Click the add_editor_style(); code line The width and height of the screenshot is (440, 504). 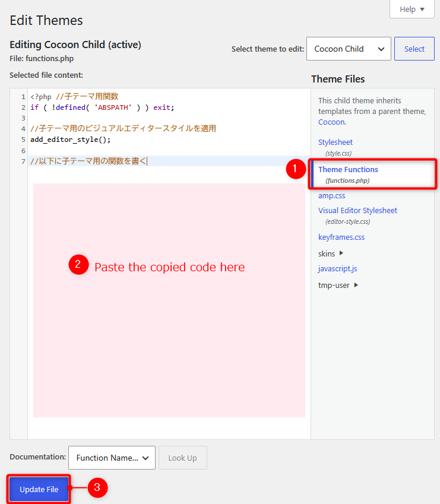(x=71, y=140)
